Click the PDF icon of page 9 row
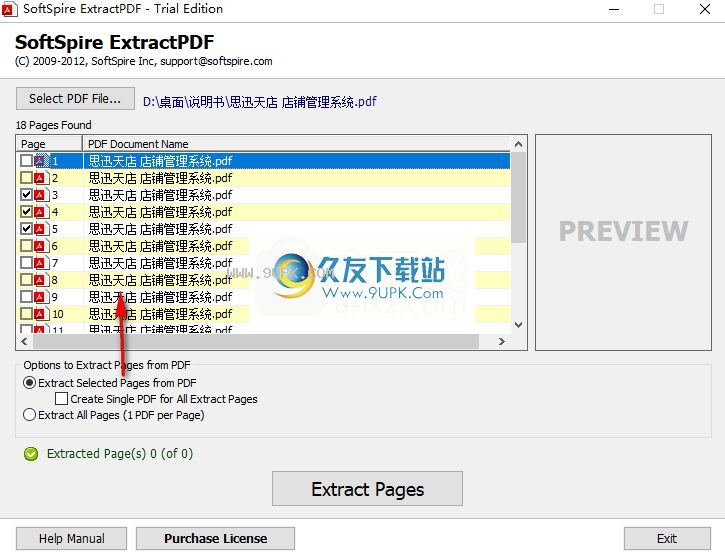The height and width of the screenshot is (552, 725). tap(41, 297)
